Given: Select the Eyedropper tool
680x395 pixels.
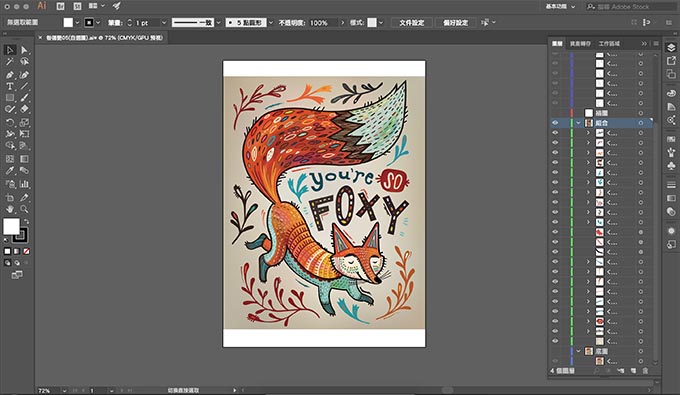Looking at the screenshot, I should click(10, 170).
